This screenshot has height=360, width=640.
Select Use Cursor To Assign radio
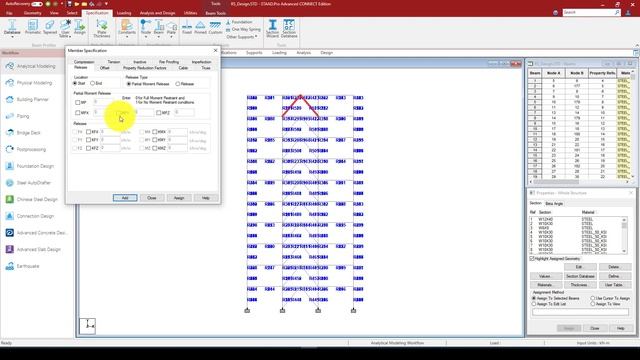593,298
